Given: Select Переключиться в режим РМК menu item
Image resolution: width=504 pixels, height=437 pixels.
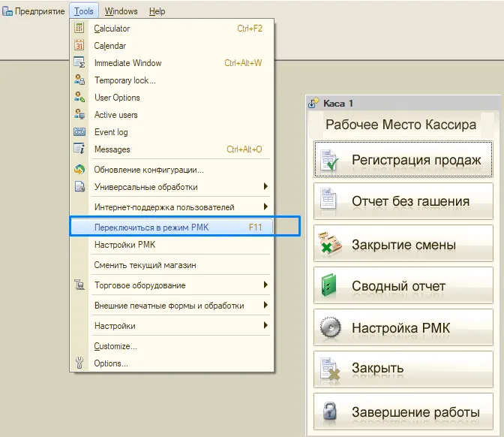Looking at the screenshot, I should (172, 228).
